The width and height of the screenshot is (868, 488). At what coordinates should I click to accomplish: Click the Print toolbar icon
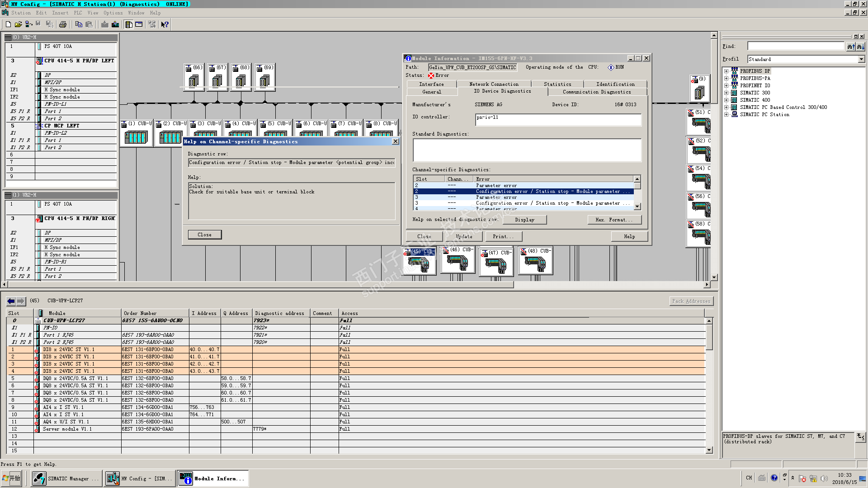63,24
